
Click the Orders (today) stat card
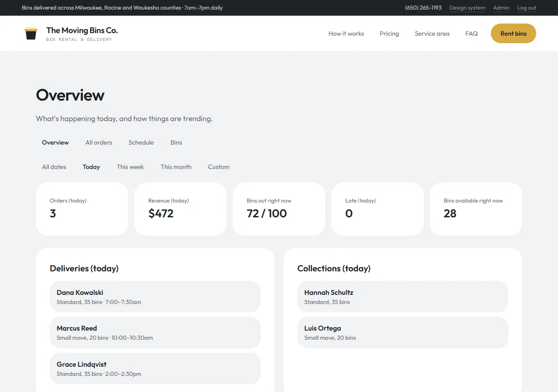click(x=82, y=209)
